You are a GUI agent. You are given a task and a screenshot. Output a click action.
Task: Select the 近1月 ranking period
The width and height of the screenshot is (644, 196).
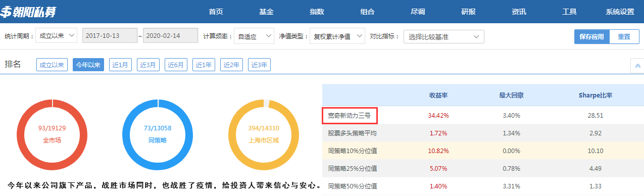pyautogui.click(x=120, y=65)
